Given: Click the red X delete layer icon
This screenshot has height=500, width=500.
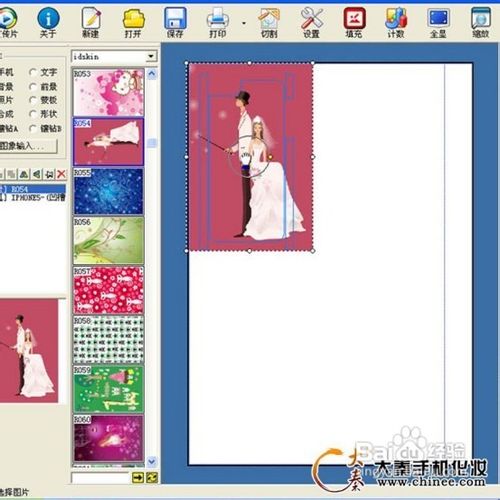Looking at the screenshot, I should [61, 174].
